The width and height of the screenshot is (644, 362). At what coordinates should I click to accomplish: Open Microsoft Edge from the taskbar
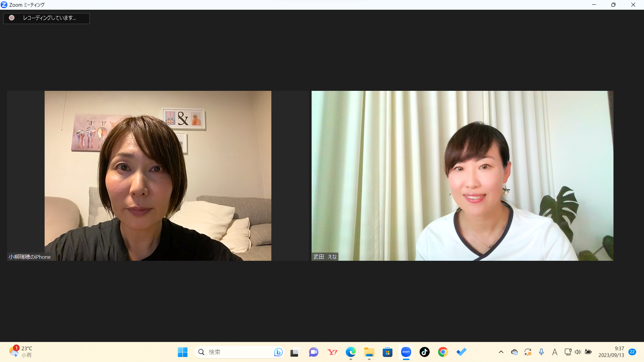(351, 352)
